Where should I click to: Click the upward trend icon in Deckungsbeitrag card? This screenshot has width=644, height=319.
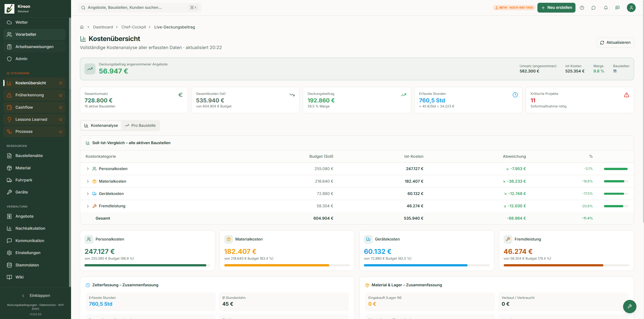(x=404, y=95)
